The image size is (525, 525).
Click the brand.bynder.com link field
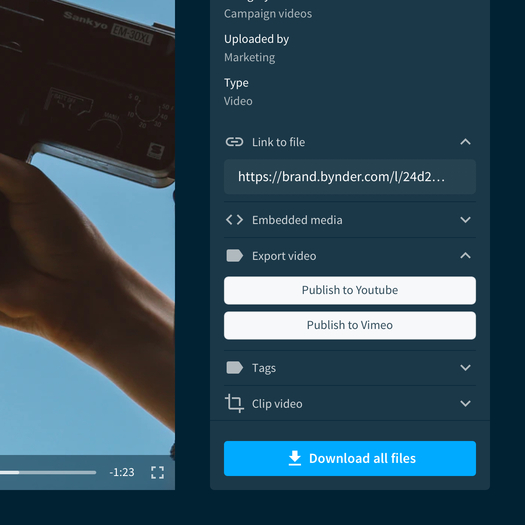tap(350, 177)
